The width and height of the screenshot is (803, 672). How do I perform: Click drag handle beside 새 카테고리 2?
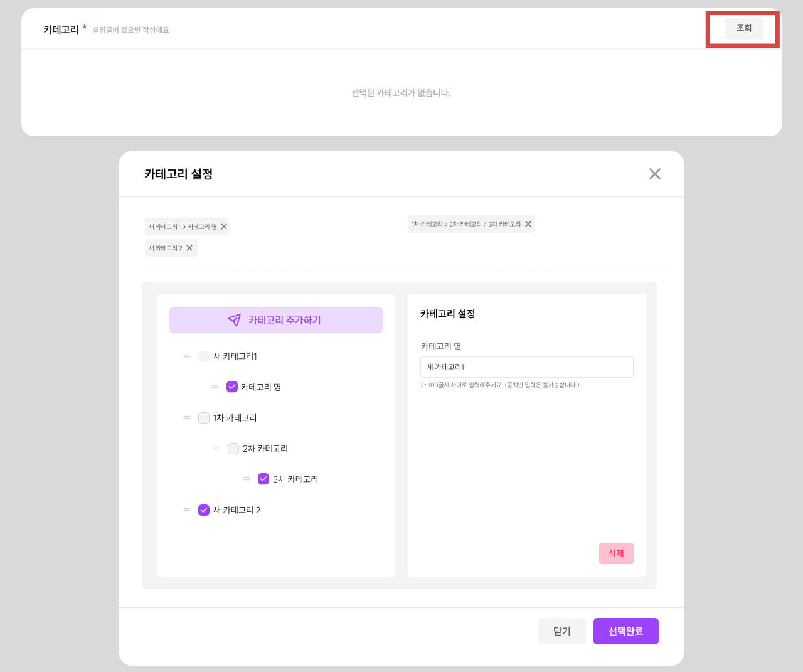(187, 509)
